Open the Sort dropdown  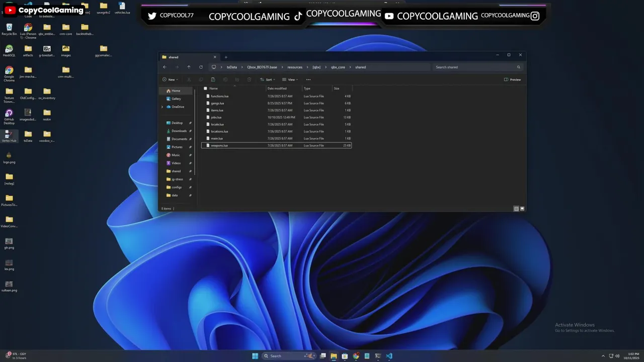click(268, 79)
